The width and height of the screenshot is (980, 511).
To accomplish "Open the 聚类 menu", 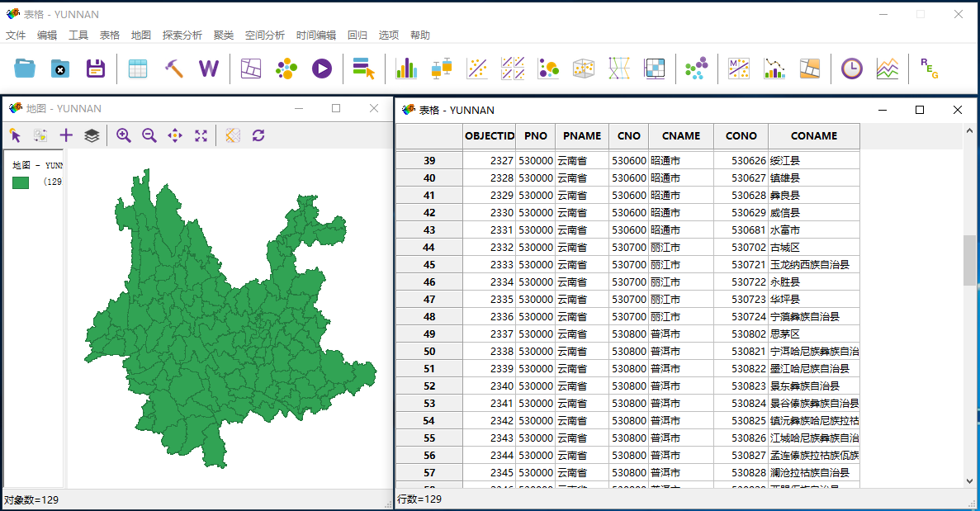I will pos(223,35).
